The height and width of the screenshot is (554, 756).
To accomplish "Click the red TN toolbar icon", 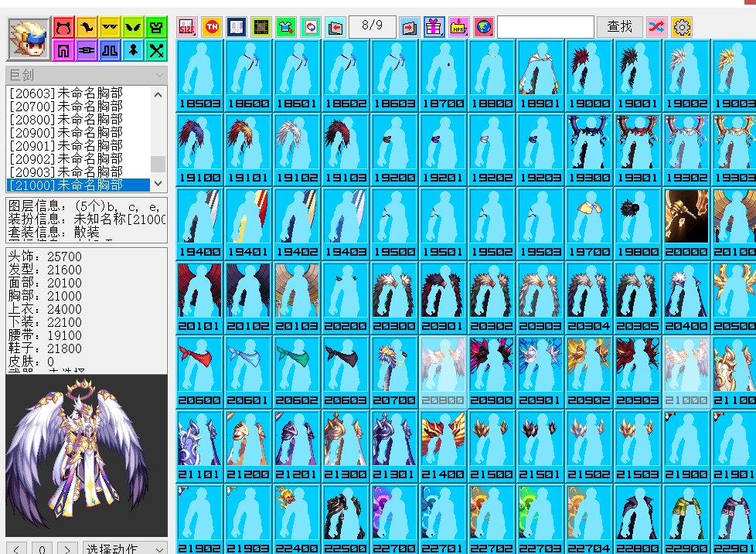I will click(211, 27).
